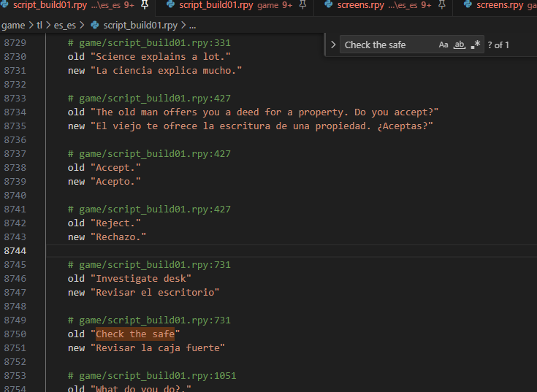Switch to the script_build01.rpy game tab
537x392 pixels.
pyautogui.click(x=236, y=5)
